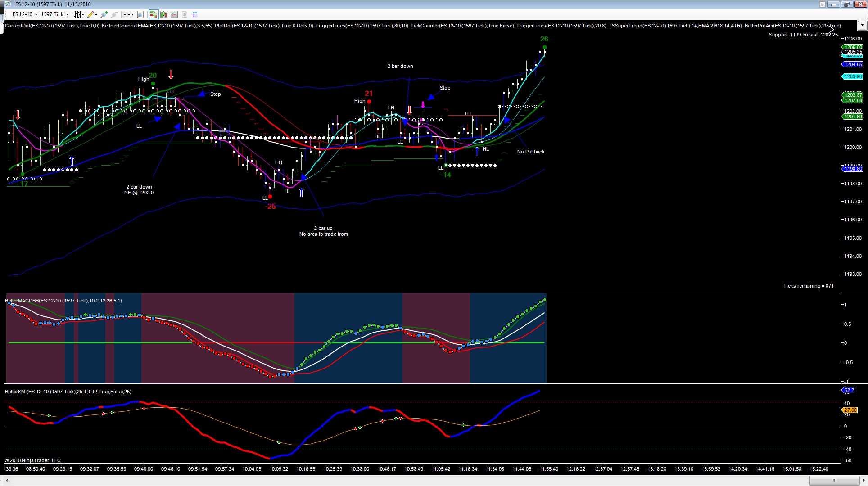
Task: Click the 27.08 orange SMI marker
Action: [850, 410]
